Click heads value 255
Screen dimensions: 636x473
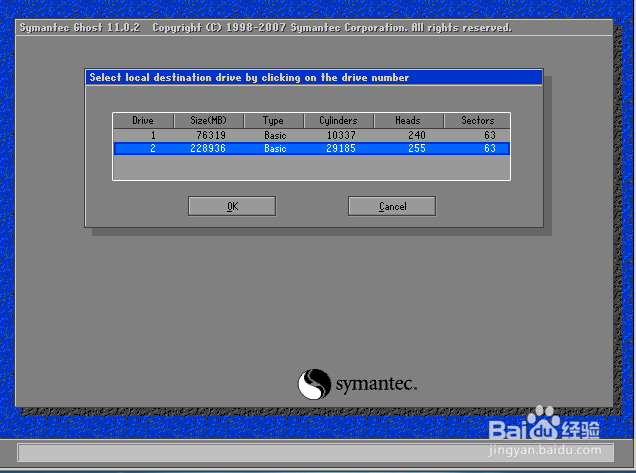click(417, 148)
